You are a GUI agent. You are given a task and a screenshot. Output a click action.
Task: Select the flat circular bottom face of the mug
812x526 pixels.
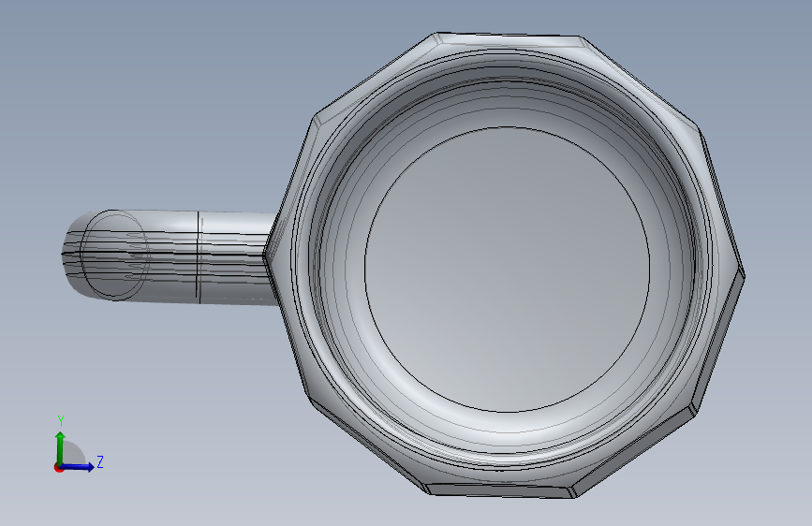pos(507,270)
